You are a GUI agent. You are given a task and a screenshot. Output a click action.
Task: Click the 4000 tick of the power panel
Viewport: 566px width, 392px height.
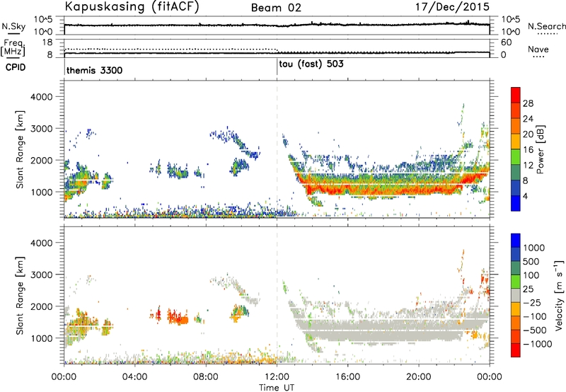42,97
